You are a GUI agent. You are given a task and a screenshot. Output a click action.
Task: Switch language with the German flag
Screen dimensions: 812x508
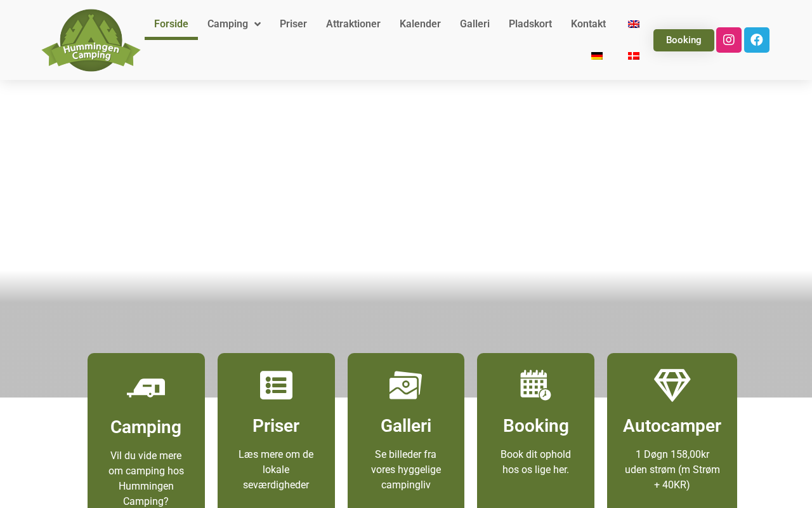point(596,56)
